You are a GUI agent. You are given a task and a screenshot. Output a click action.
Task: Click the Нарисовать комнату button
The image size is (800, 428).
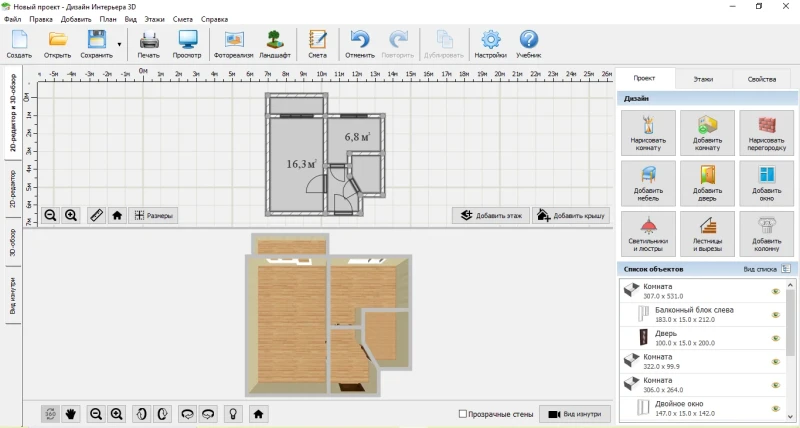pyautogui.click(x=648, y=133)
